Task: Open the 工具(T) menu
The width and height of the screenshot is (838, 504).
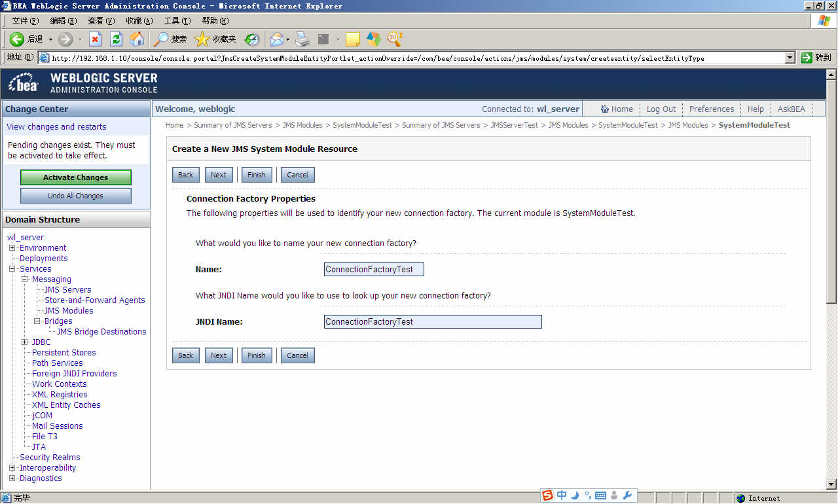Action: (x=177, y=21)
